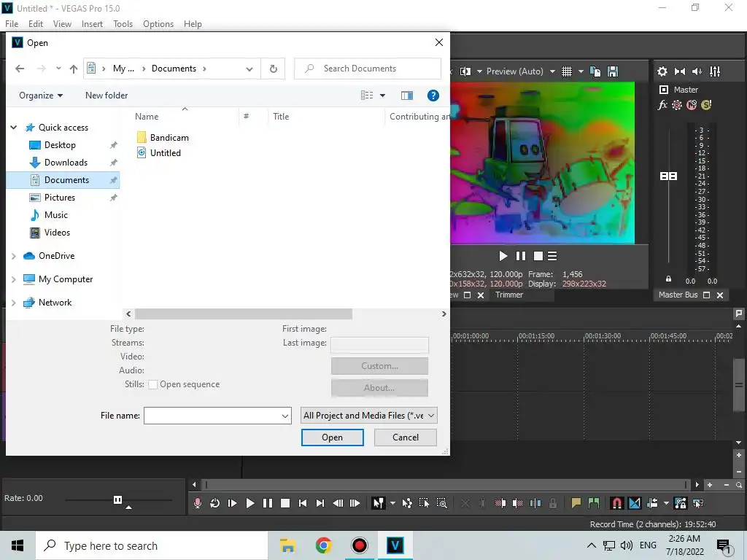The width and height of the screenshot is (747, 560).
Task: Click the timeline horizontal scrollbar
Action: point(446,485)
